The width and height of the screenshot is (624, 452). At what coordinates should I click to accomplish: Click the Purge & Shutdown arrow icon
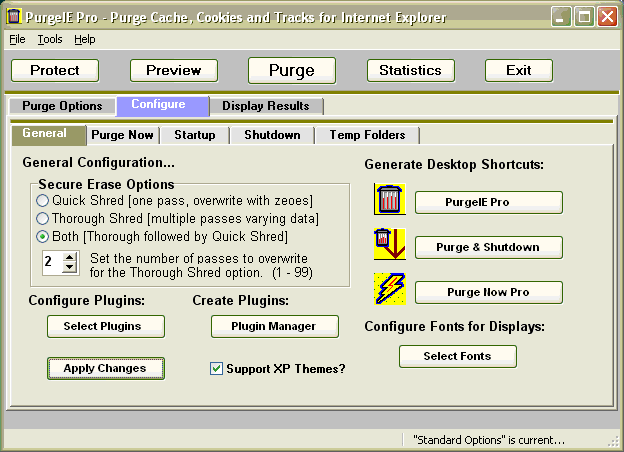[390, 244]
